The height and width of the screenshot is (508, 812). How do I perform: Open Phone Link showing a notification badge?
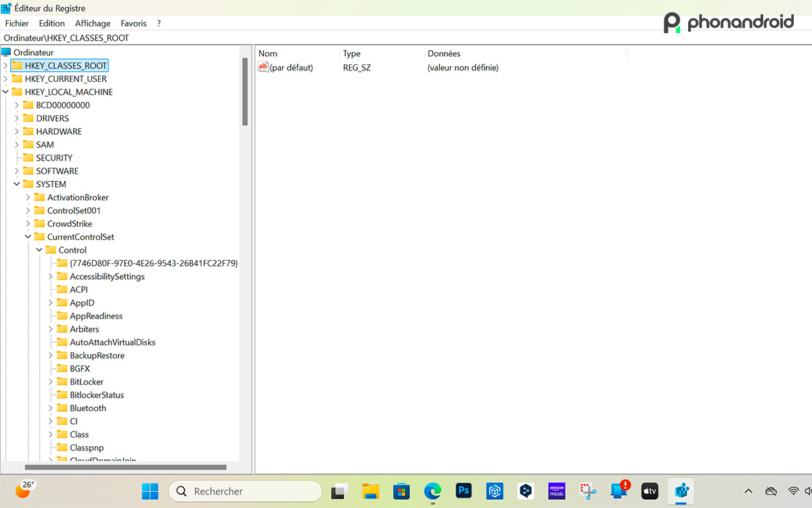pos(618,490)
